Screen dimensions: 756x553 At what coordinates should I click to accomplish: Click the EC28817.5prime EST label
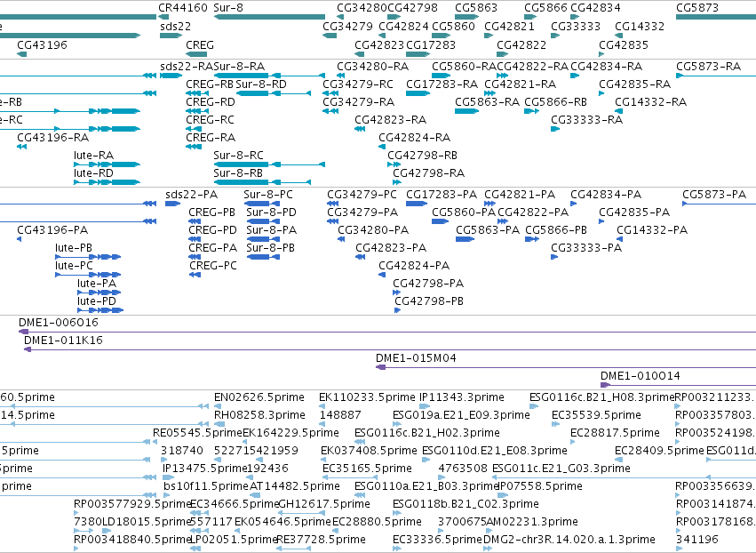coord(616,433)
